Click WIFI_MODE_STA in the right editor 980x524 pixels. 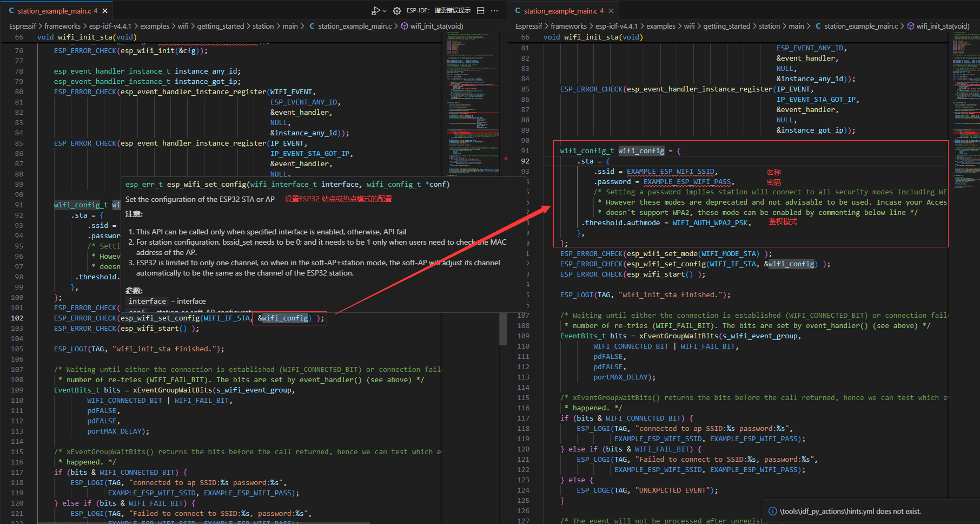[729, 254]
